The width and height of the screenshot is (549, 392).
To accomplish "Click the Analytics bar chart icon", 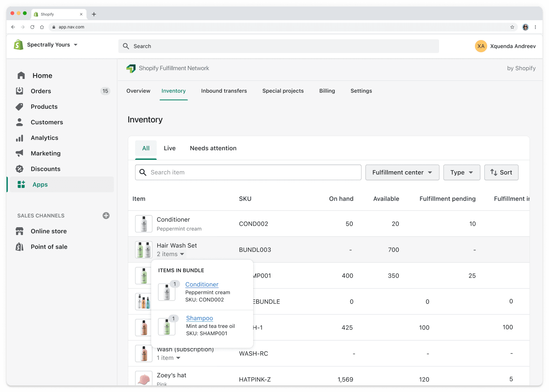I will click(x=19, y=138).
